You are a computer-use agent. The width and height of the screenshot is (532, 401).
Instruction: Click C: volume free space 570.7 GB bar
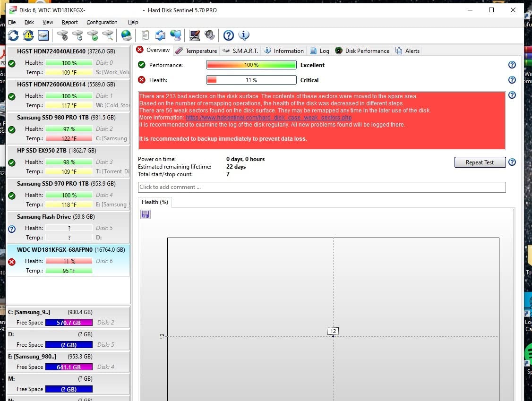point(69,323)
